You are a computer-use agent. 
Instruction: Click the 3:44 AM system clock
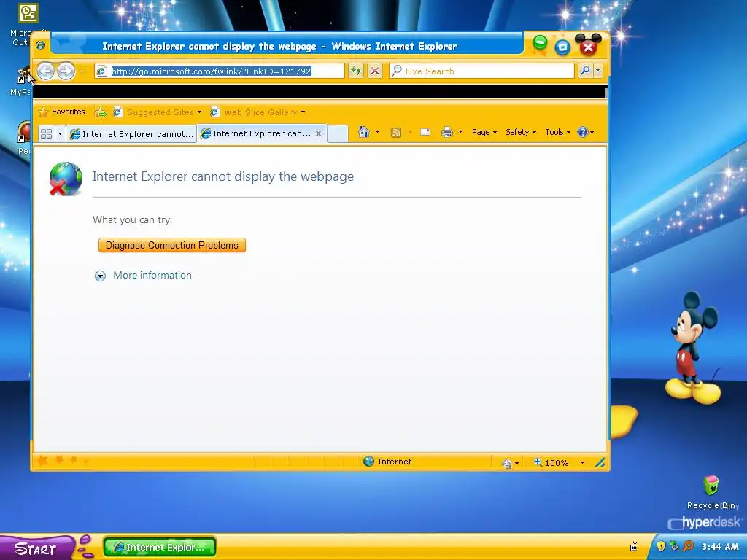(x=720, y=547)
